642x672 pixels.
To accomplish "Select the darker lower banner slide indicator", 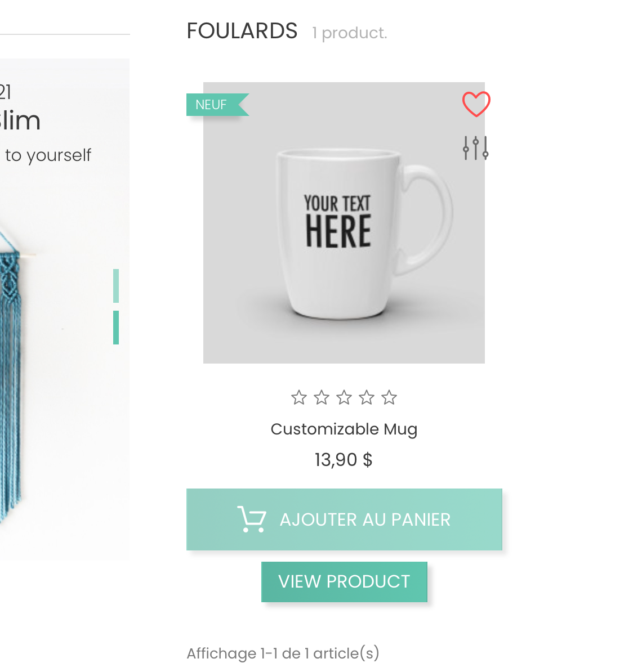I will pyautogui.click(x=116, y=327).
